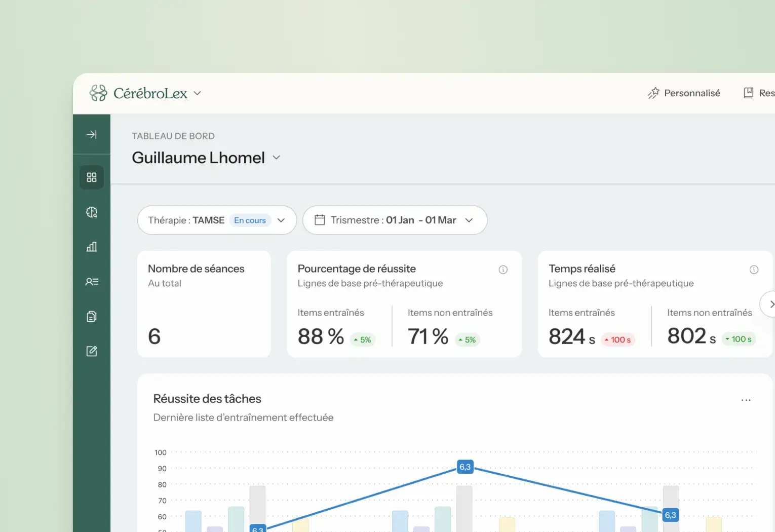Click the sparkle icon beside Personnalisé
The width and height of the screenshot is (775, 532).
click(653, 93)
